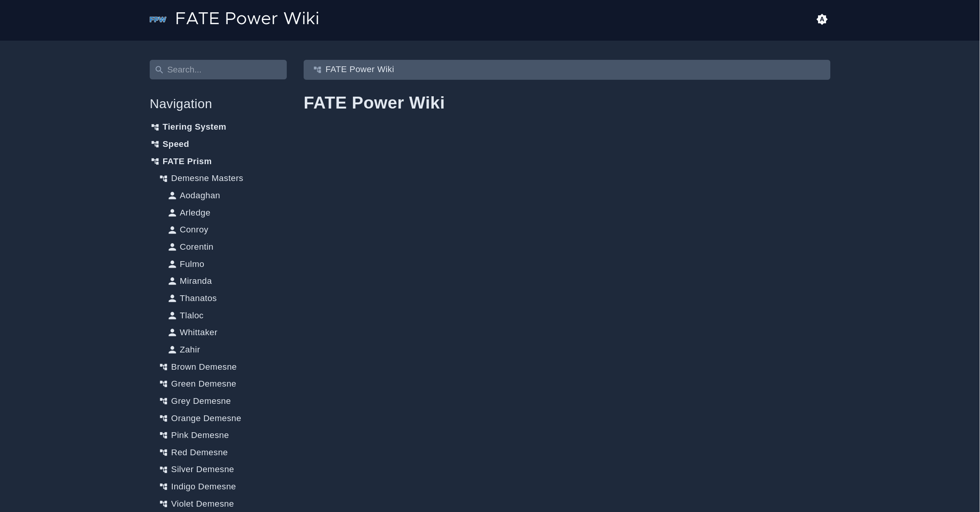Click the FATE Power Wiki breadcrumb link
This screenshot has height=512, width=980.
[x=359, y=69]
